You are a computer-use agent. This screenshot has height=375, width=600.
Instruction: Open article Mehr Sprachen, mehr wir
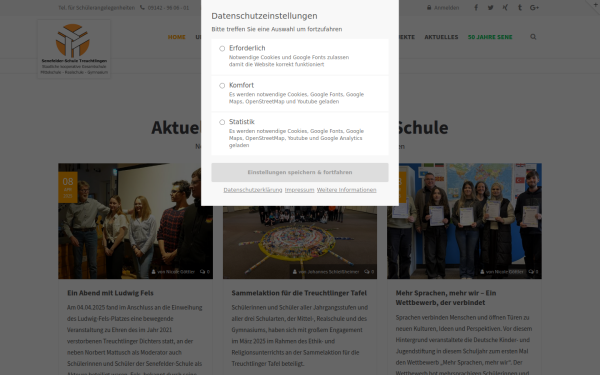[446, 298]
